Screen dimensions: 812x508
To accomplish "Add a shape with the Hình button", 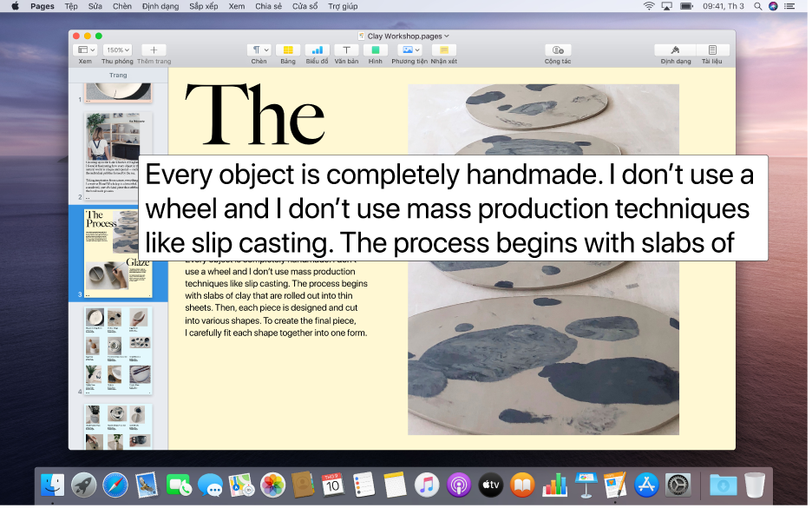I will (x=376, y=50).
